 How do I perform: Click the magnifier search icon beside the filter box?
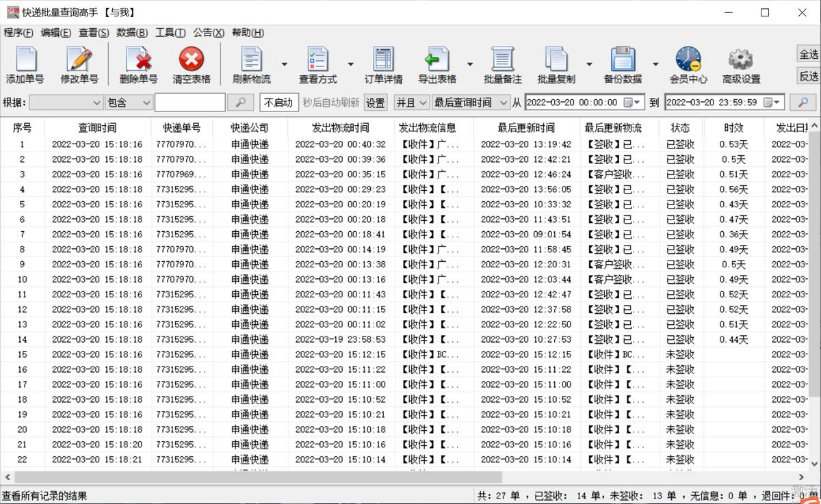pyautogui.click(x=241, y=103)
